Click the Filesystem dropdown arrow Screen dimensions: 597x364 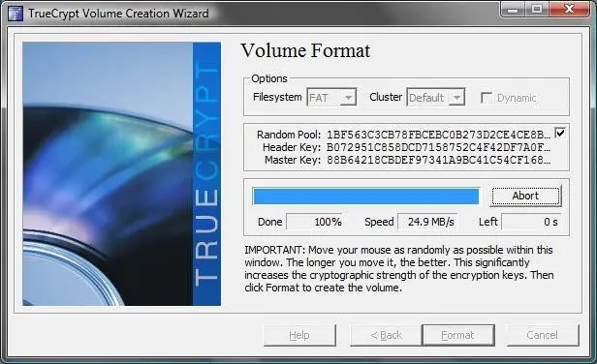tap(348, 98)
